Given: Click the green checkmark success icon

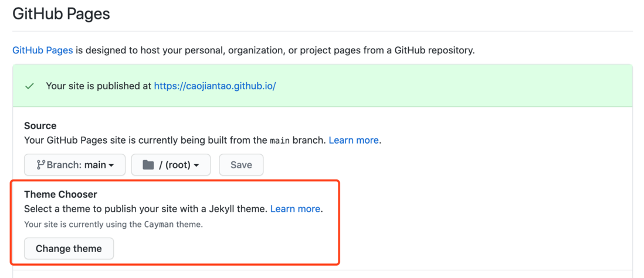Looking at the screenshot, I should (x=29, y=87).
